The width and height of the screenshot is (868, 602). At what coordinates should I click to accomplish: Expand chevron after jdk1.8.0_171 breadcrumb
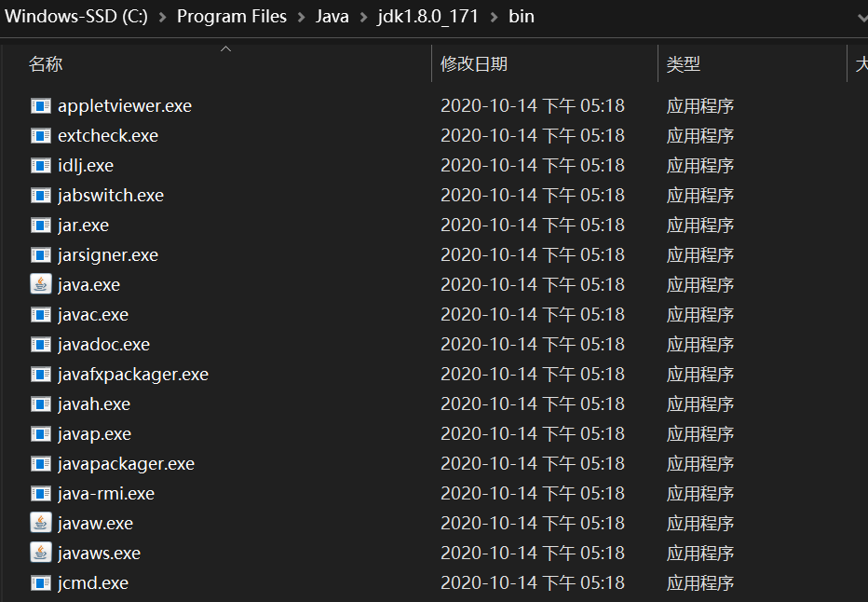[x=494, y=17]
